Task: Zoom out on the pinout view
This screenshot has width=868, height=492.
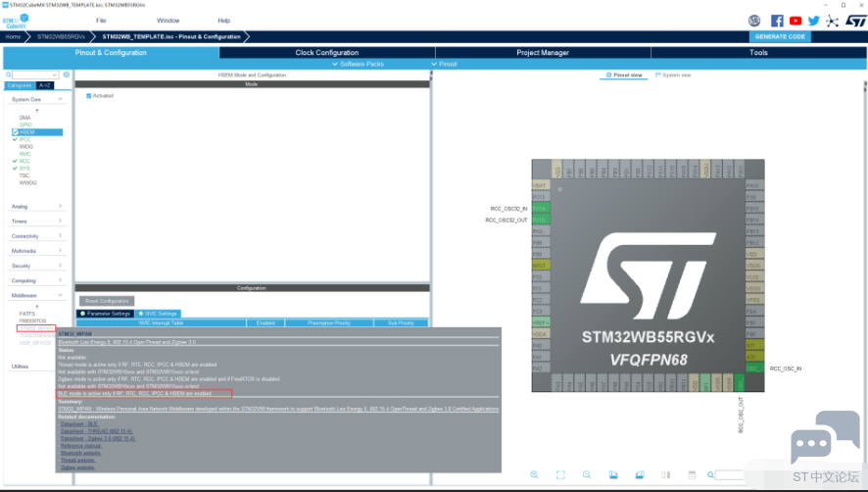Action: pyautogui.click(x=587, y=474)
